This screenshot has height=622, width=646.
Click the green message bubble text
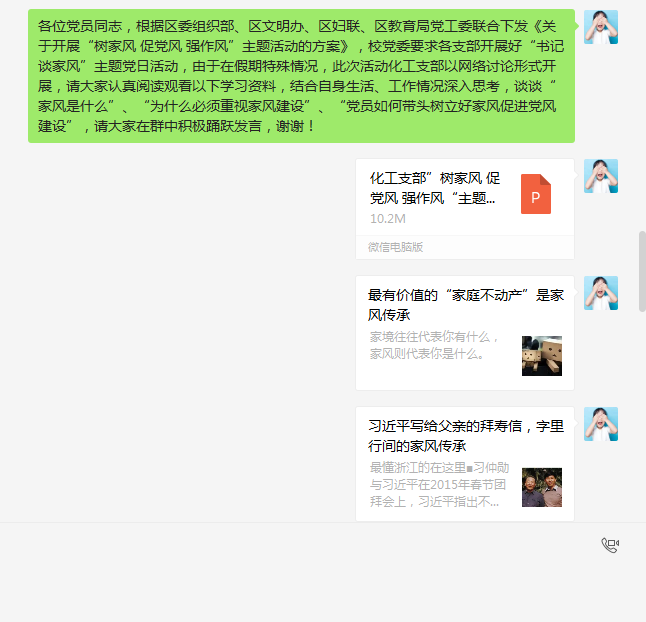pyautogui.click(x=301, y=76)
